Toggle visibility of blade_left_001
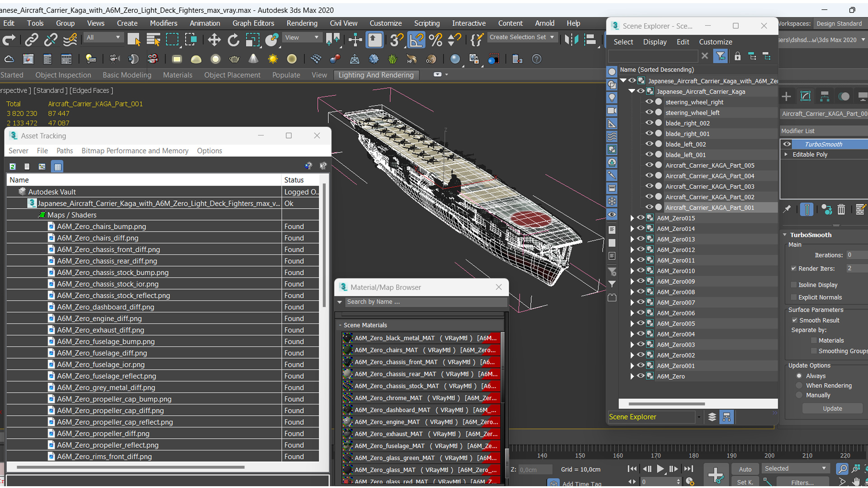This screenshot has height=488, width=868. coord(649,155)
